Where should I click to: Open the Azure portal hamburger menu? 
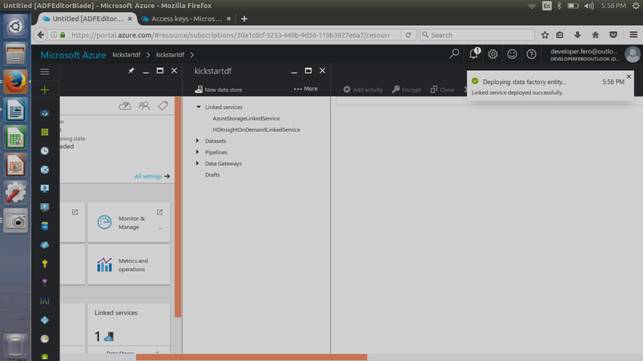(45, 72)
